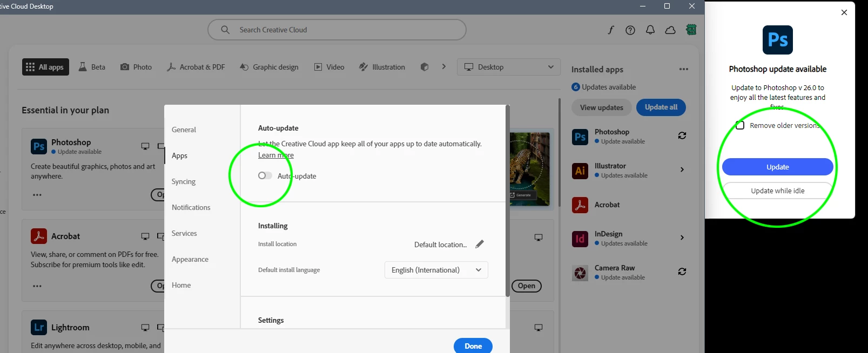Close the Photoshop update popup
This screenshot has width=868, height=353.
844,12
